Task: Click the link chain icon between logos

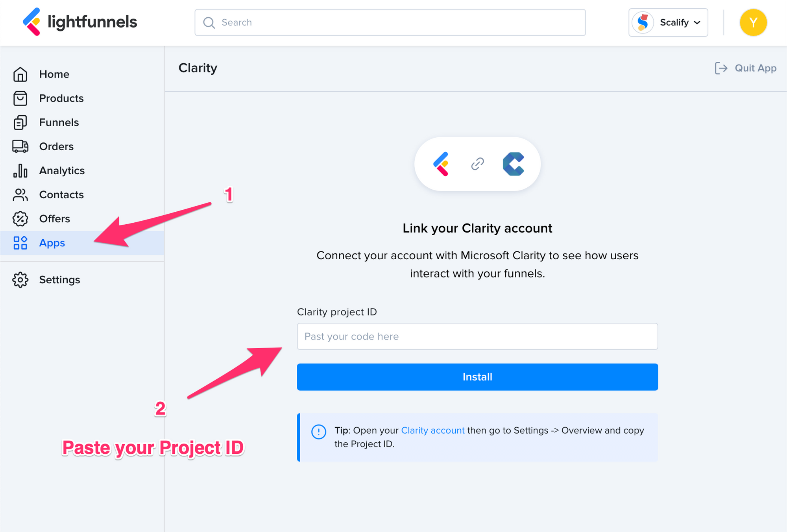Action: pos(477,164)
